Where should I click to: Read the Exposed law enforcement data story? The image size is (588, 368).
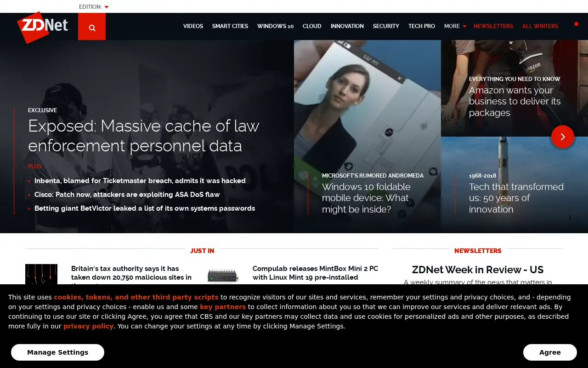[x=144, y=136]
